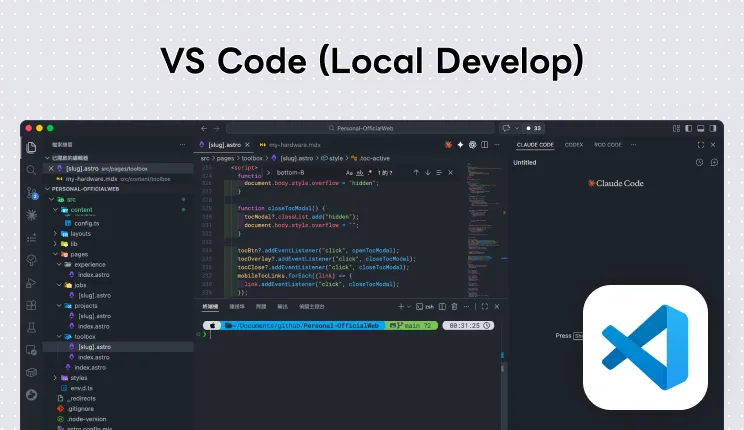744x430 pixels.
Task: Add a new terminal with plus icon
Action: [401, 307]
